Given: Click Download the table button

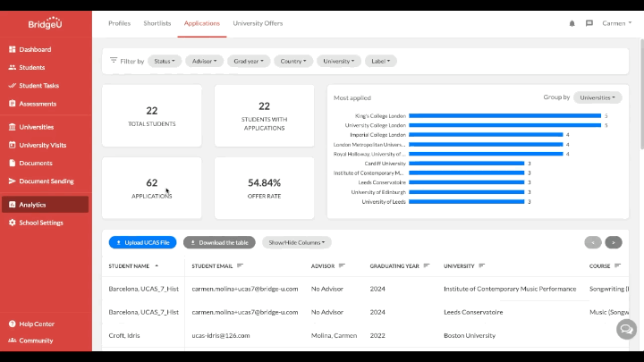Looking at the screenshot, I should (x=219, y=242).
